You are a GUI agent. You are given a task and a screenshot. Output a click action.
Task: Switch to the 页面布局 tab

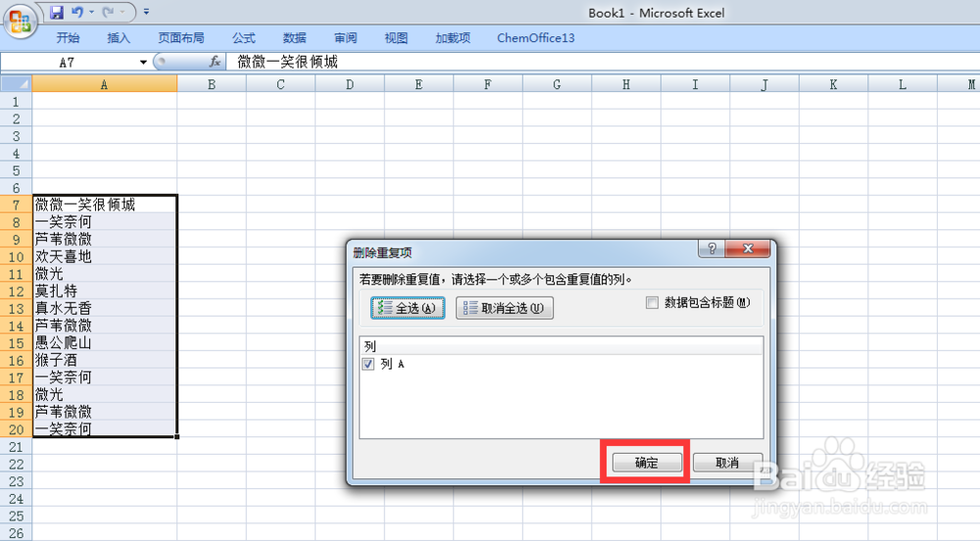click(180, 38)
